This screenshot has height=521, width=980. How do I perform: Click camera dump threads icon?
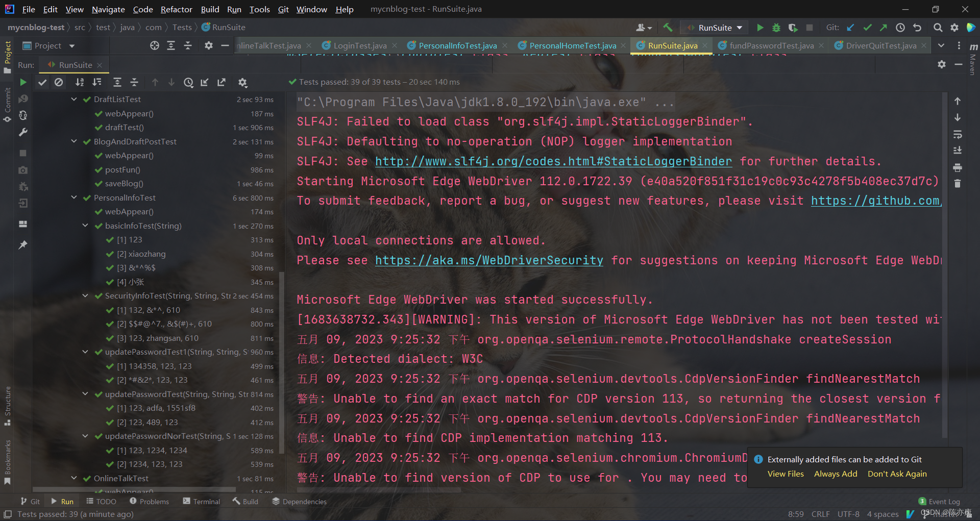(23, 169)
